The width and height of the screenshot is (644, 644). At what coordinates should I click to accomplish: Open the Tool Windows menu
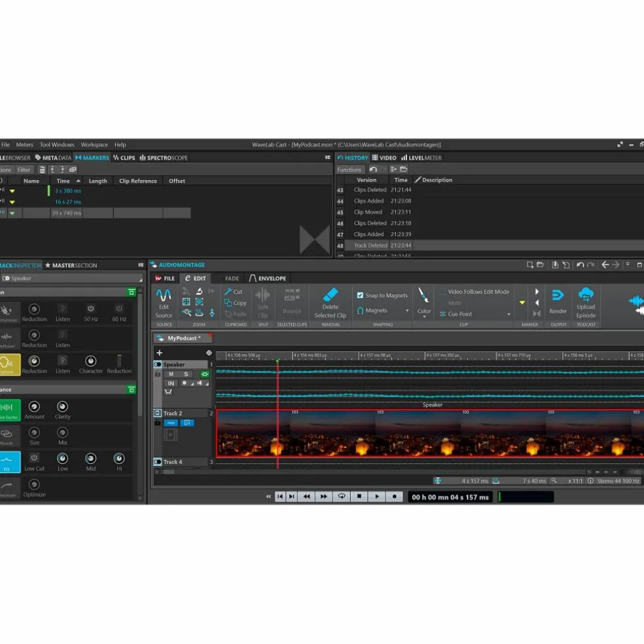[x=57, y=145]
